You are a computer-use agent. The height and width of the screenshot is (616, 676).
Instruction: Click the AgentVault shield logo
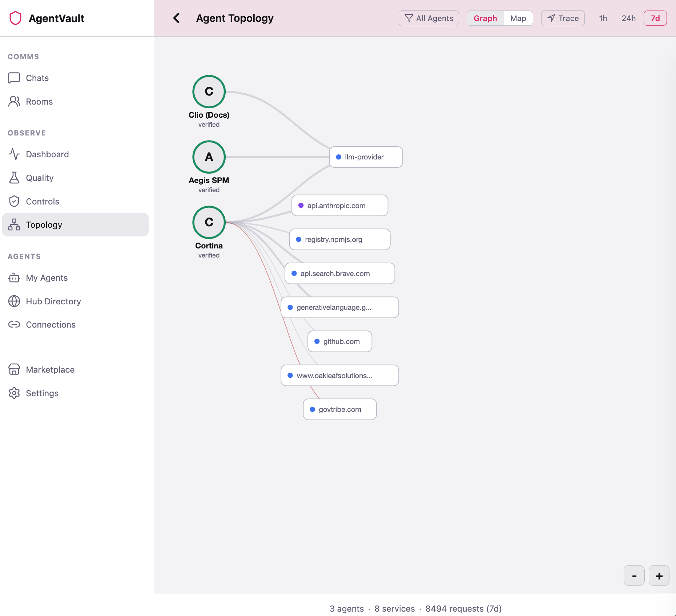(15, 18)
